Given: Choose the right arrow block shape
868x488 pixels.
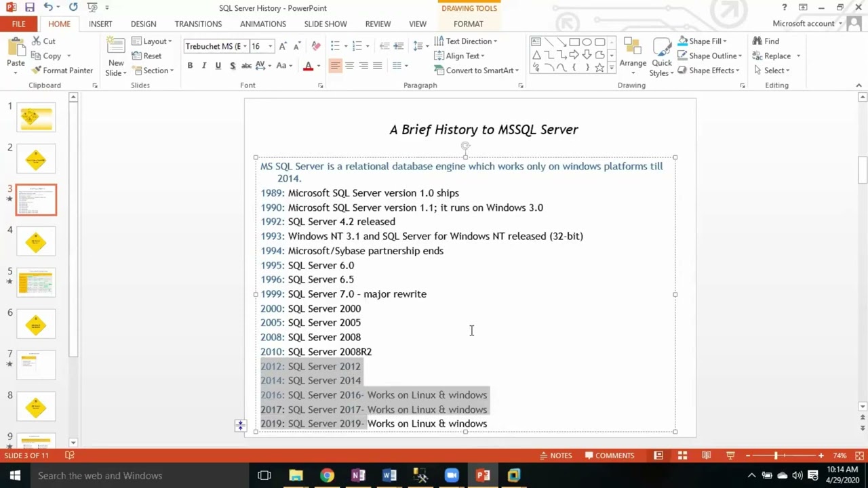Looking at the screenshot, I should (574, 55).
